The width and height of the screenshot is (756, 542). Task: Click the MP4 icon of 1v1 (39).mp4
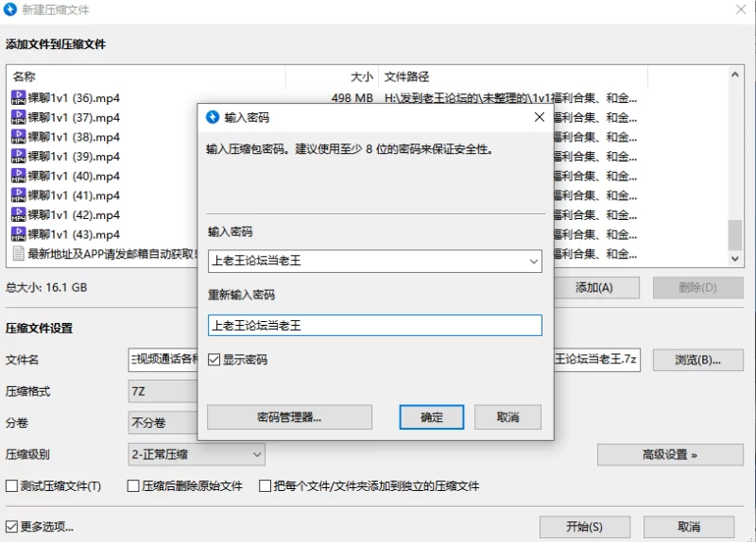point(18,156)
